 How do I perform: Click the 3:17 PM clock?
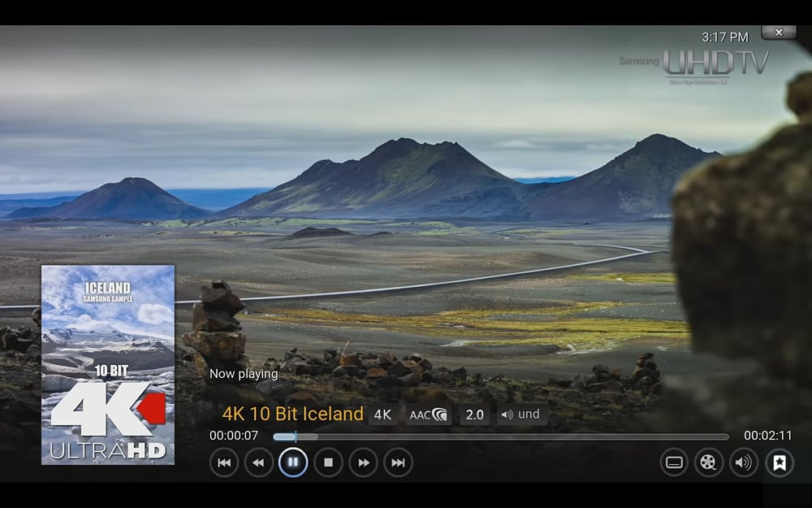click(725, 37)
